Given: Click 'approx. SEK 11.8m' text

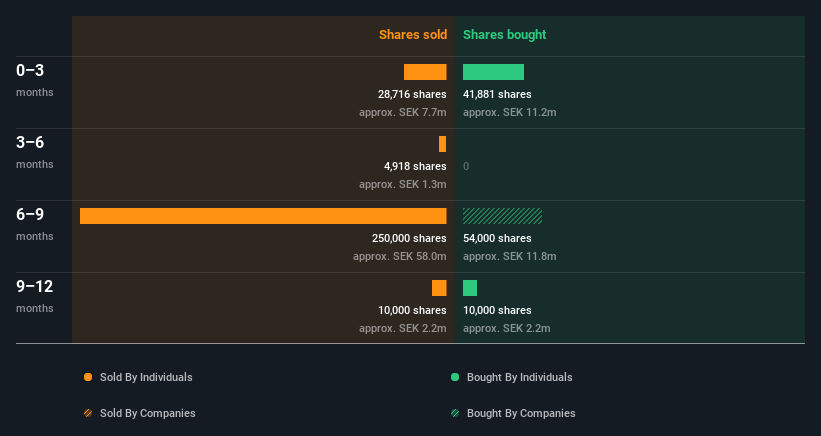Looking at the screenshot, I should [509, 256].
